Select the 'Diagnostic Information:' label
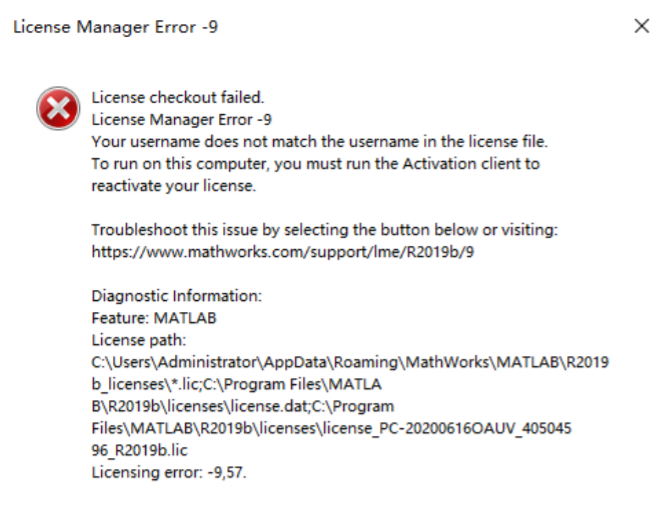654x505 pixels. [x=177, y=296]
